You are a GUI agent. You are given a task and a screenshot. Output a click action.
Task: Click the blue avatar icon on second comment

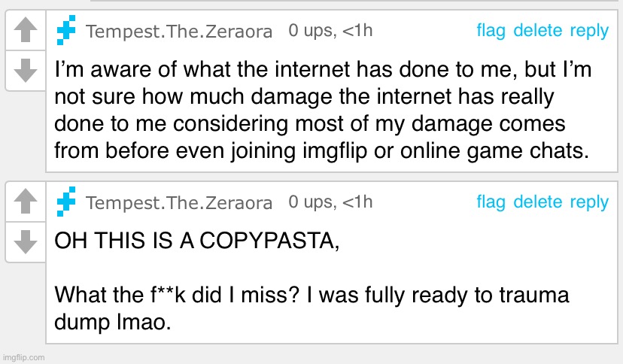pyautogui.click(x=67, y=202)
